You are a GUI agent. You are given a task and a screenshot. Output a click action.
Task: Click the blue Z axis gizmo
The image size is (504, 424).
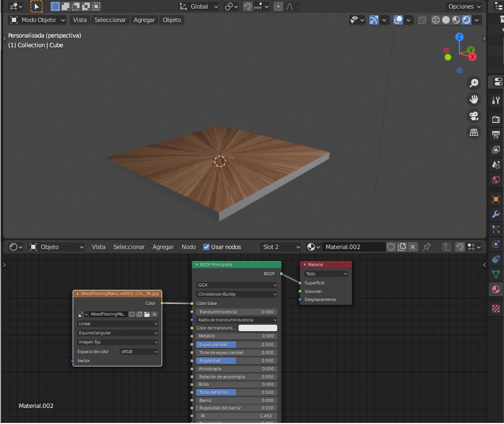(459, 37)
